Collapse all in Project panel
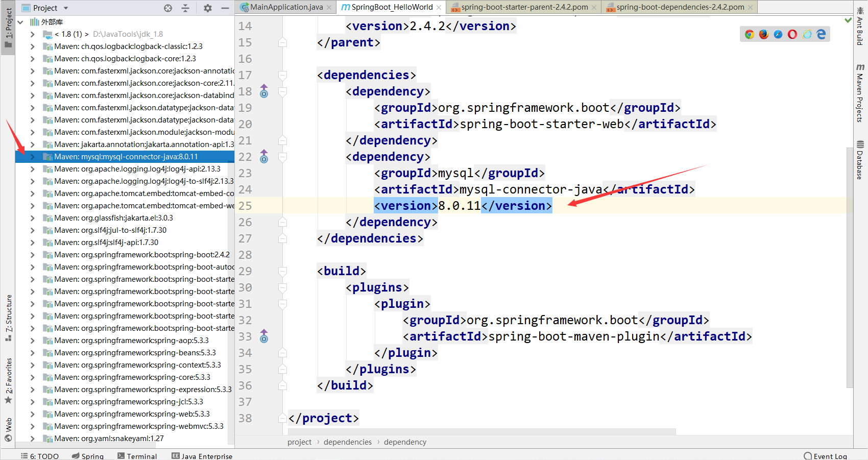Image resolution: width=868 pixels, height=460 pixels. coord(185,8)
